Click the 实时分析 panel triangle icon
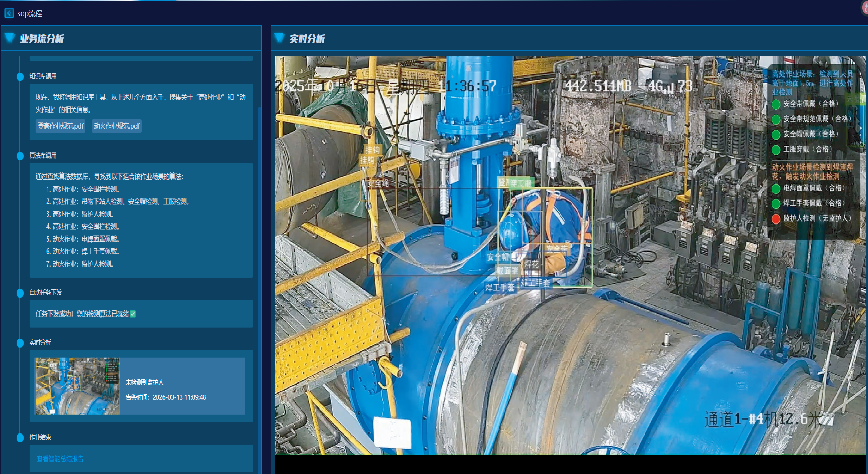This screenshot has width=868, height=474. point(279,38)
